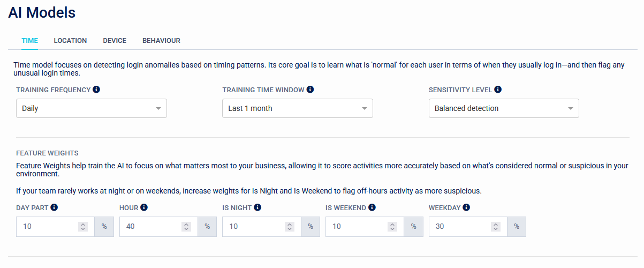Click the Training Time Window info icon
The height and width of the screenshot is (268, 644).
pyautogui.click(x=310, y=90)
